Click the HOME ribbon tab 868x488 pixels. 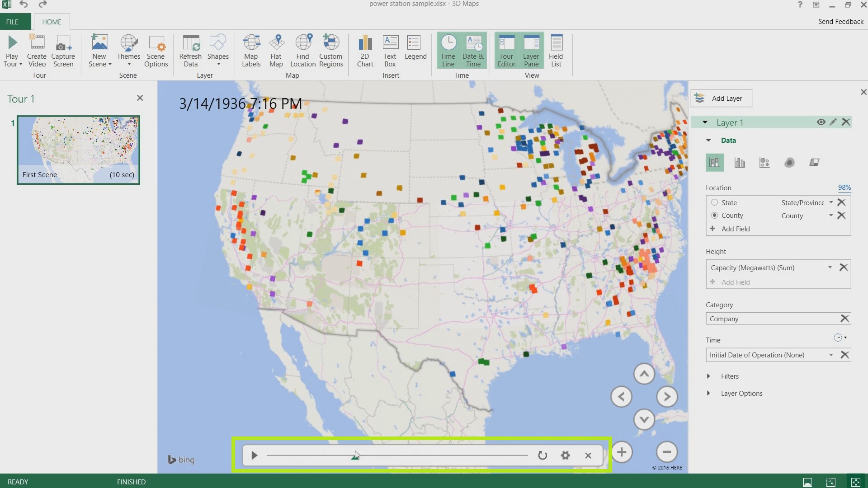tap(51, 21)
